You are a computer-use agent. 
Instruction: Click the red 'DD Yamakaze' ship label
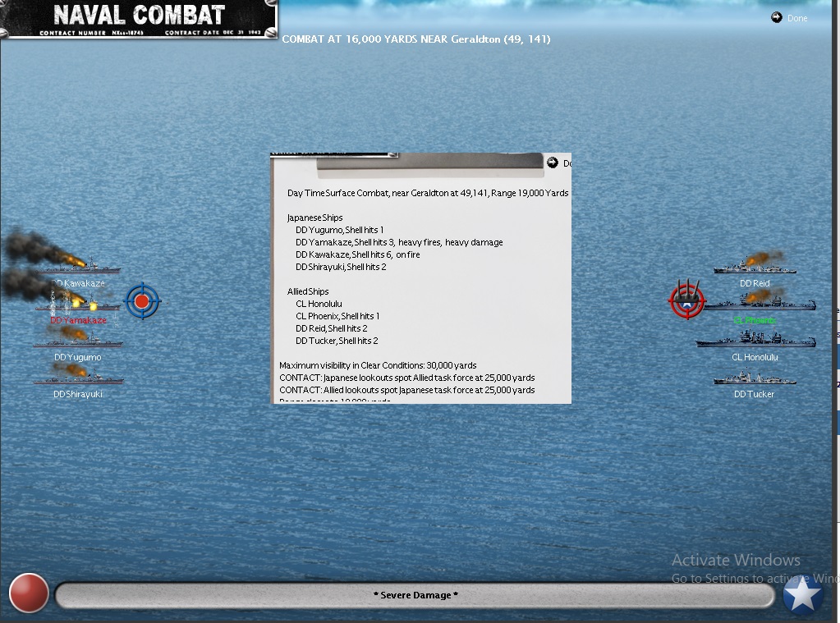(78, 320)
